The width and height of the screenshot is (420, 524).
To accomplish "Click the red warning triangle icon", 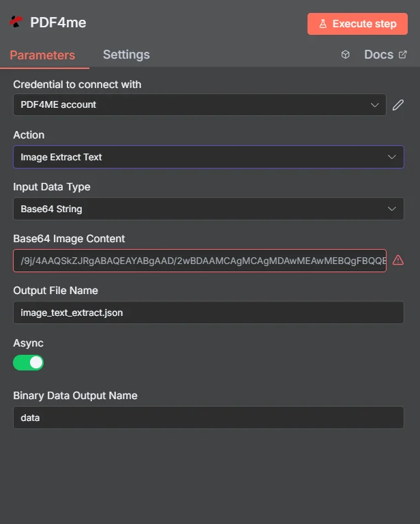I will tap(398, 260).
